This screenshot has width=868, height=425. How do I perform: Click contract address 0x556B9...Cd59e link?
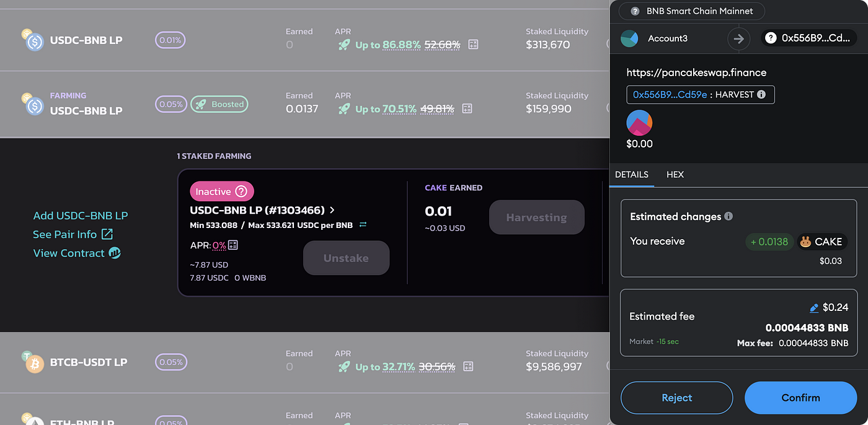670,95
